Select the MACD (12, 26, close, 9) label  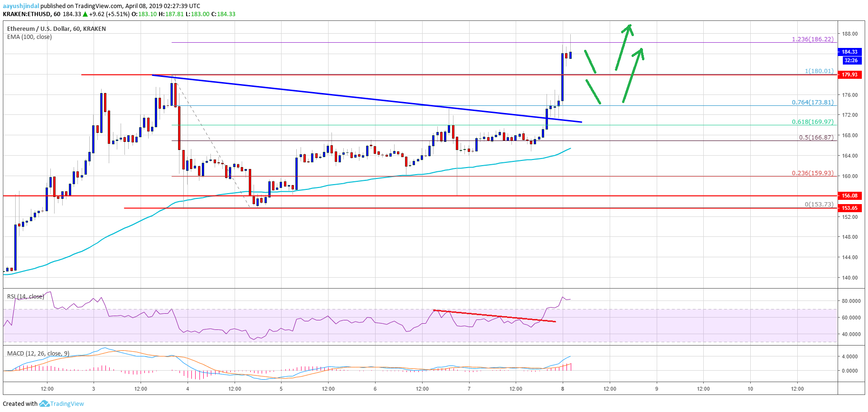[x=38, y=353]
